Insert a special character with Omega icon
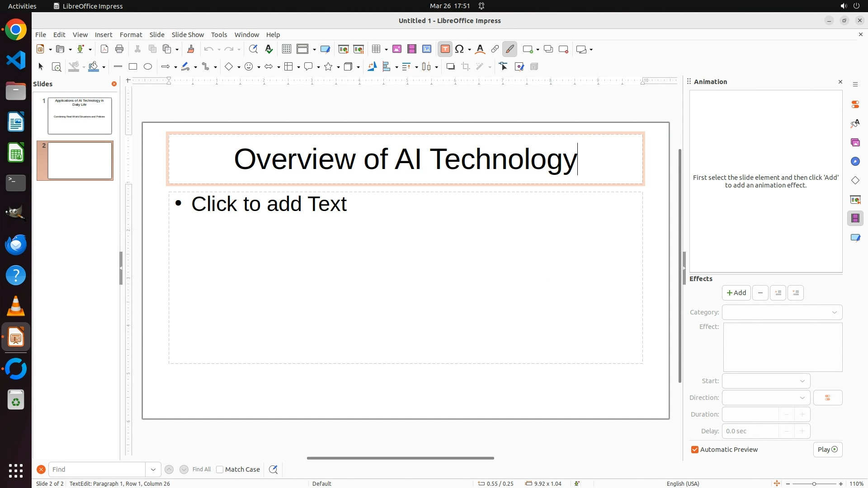Image resolution: width=868 pixels, height=488 pixels. coord(460,49)
